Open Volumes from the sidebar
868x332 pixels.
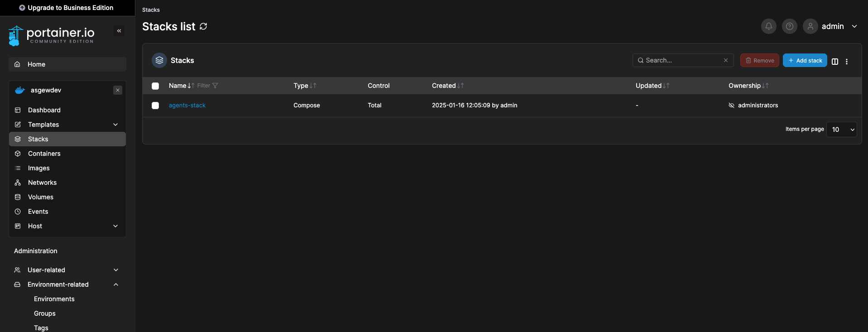point(40,197)
